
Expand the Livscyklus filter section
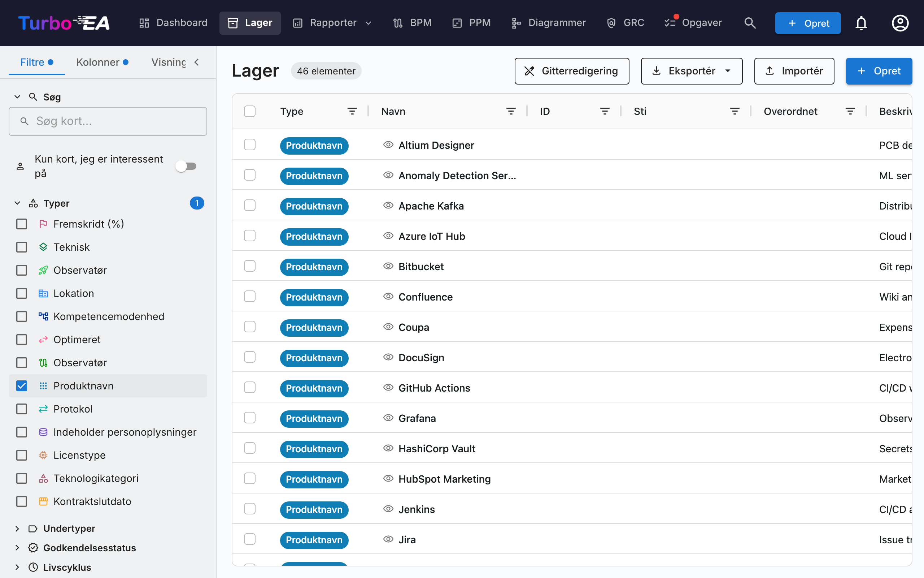(17, 567)
